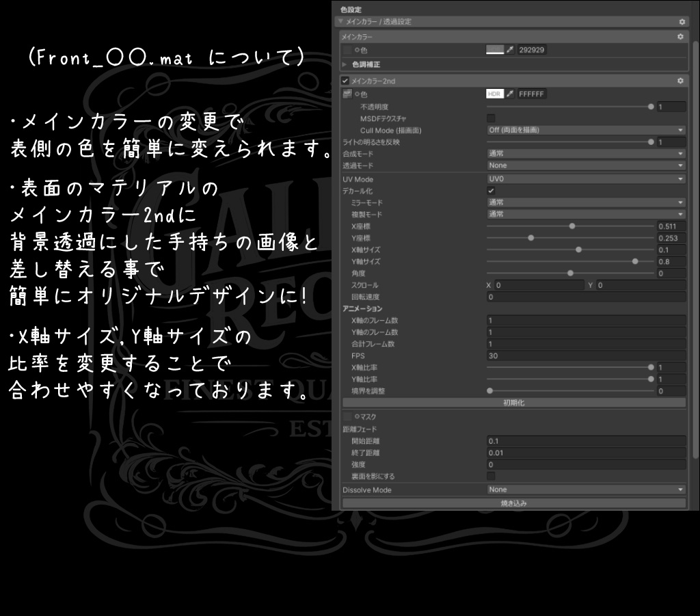
Task: Select the texture slot of メインカラー2nd 色
Action: tap(346, 93)
